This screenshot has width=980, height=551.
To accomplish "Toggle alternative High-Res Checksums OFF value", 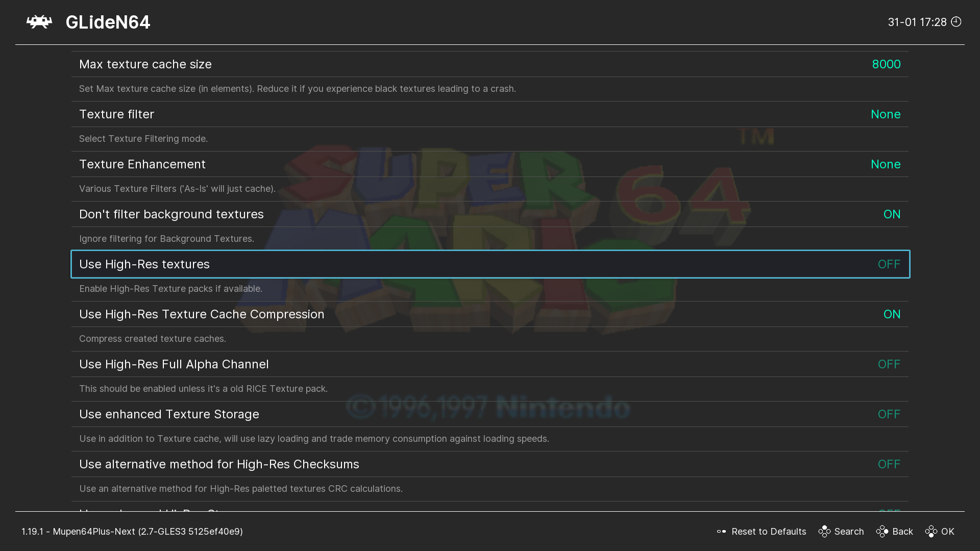I will pyautogui.click(x=889, y=464).
